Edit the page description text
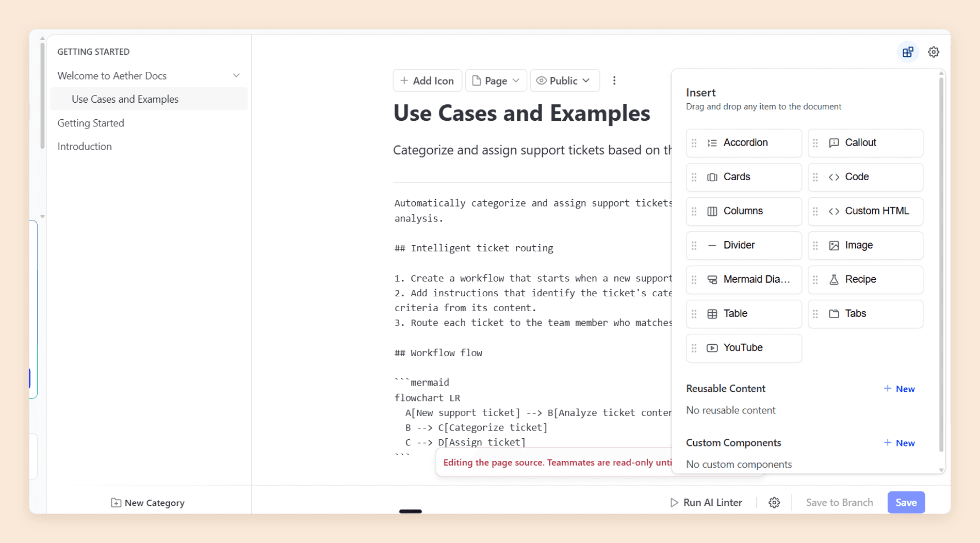Image resolution: width=980 pixels, height=543 pixels. [x=532, y=150]
